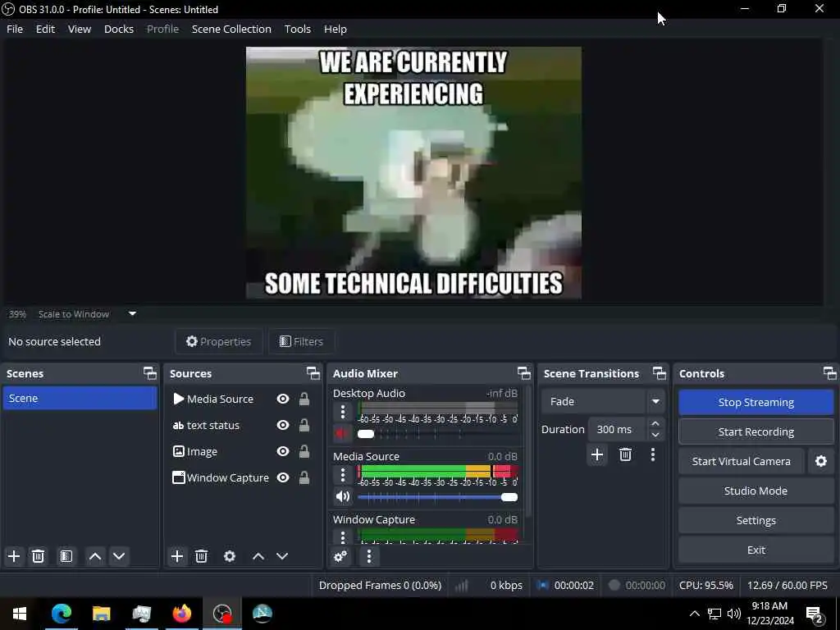This screenshot has height=630, width=840.
Task: Float the Sources dock icon
Action: pos(313,373)
